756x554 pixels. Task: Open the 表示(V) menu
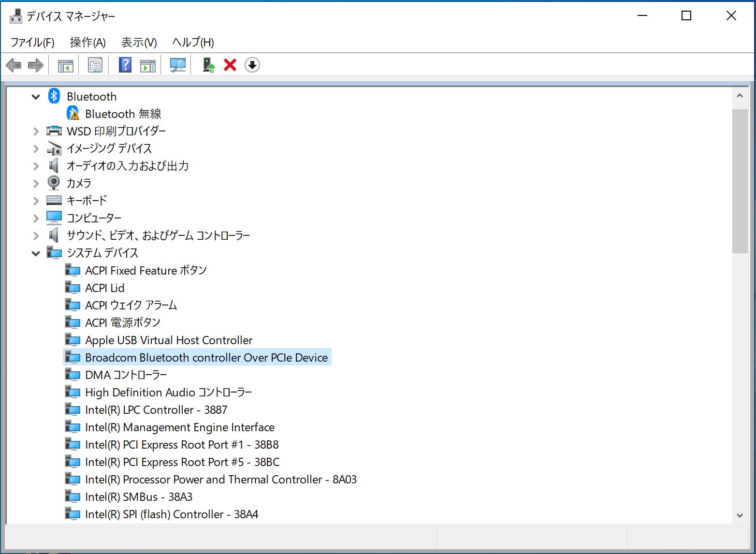coord(139,43)
